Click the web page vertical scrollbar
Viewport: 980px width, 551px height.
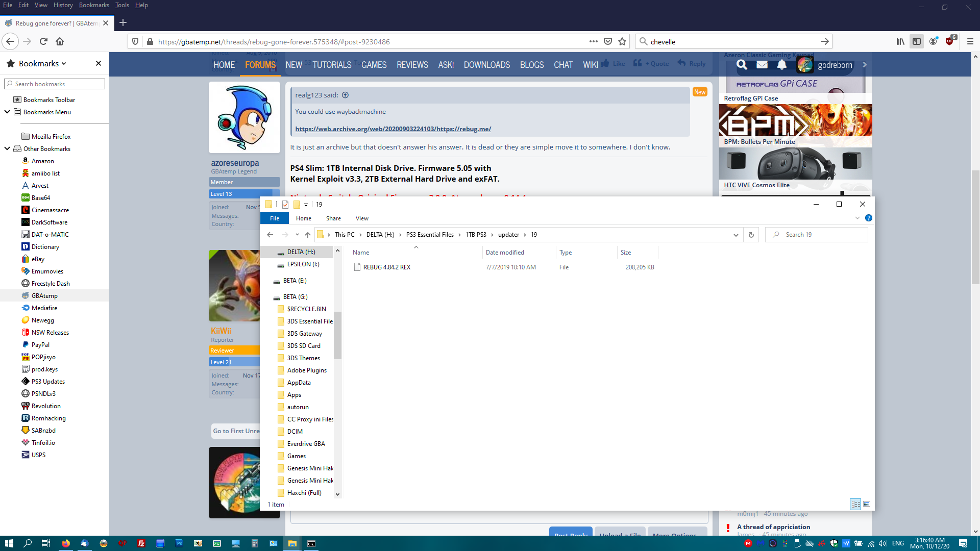pos(975,227)
